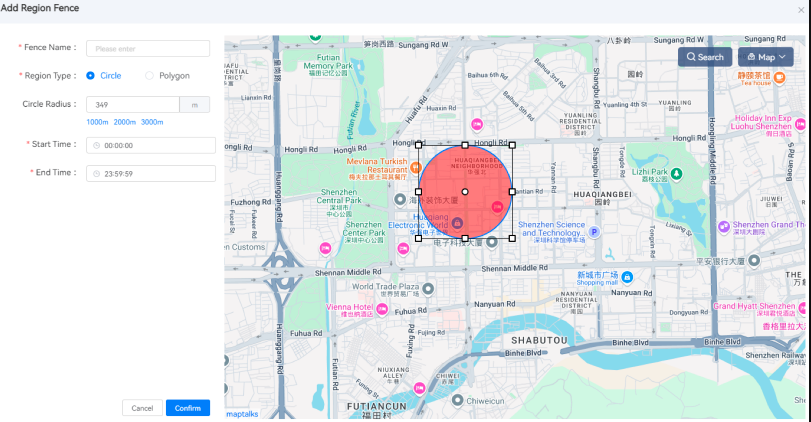Click the center handle of the red circle
The height and width of the screenshot is (422, 811).
465,191
